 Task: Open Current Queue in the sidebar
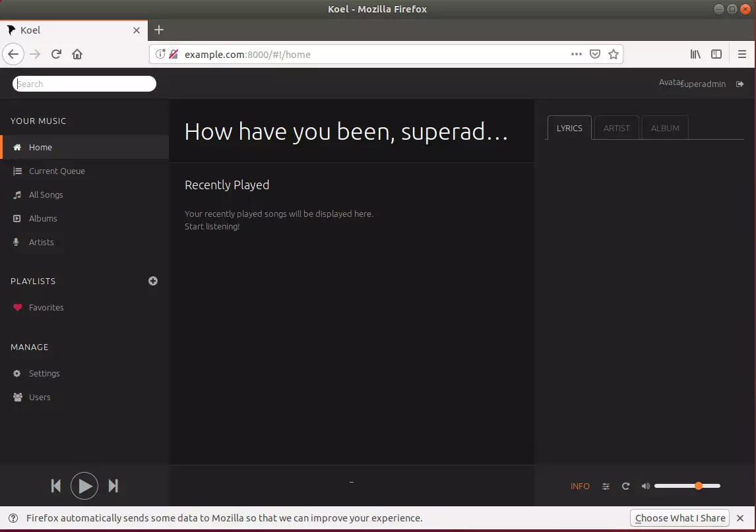(85, 171)
